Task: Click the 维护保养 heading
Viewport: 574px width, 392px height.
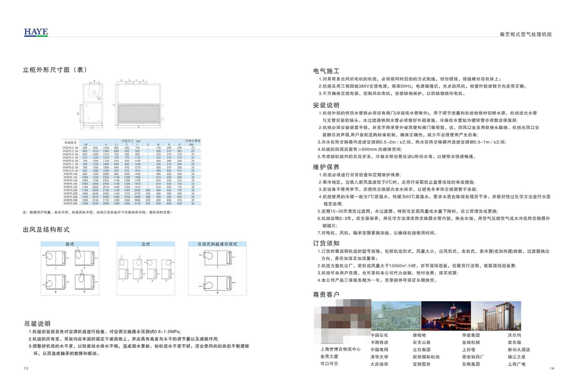Action: [x=326, y=167]
